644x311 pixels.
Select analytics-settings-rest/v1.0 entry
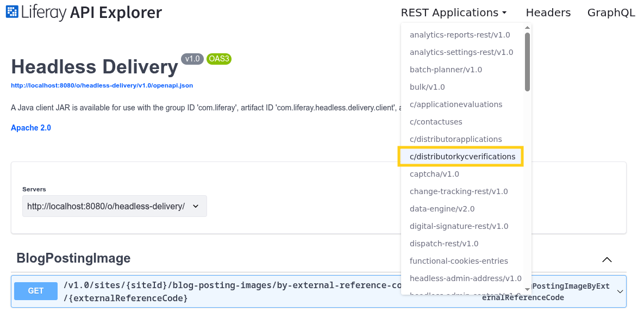[x=462, y=52]
